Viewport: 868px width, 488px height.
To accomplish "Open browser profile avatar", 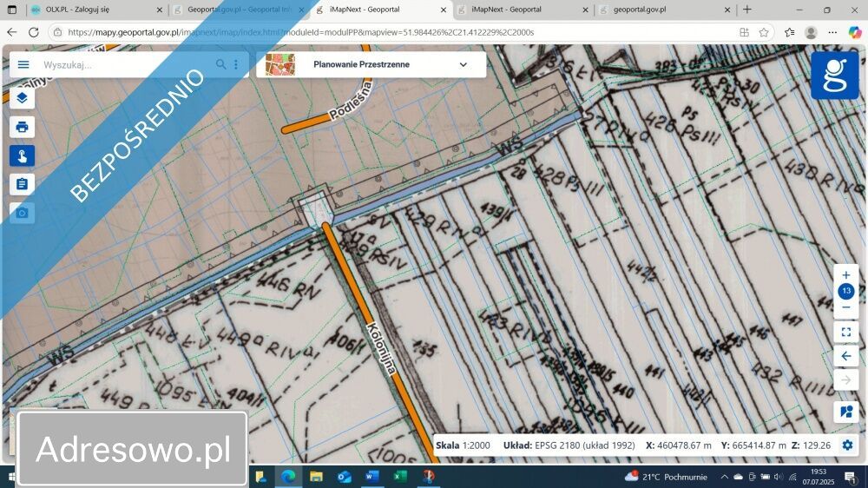I will [811, 32].
